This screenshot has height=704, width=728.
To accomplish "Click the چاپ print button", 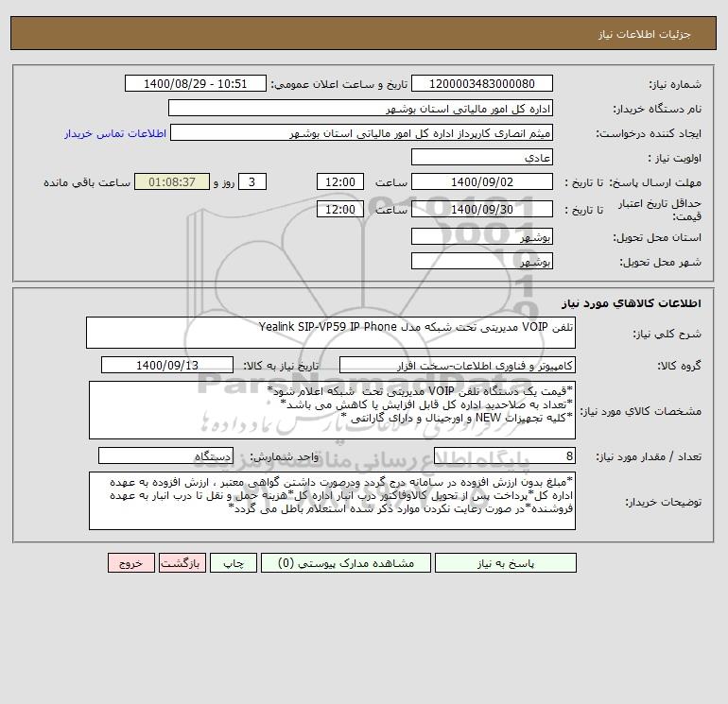I will coord(234,563).
